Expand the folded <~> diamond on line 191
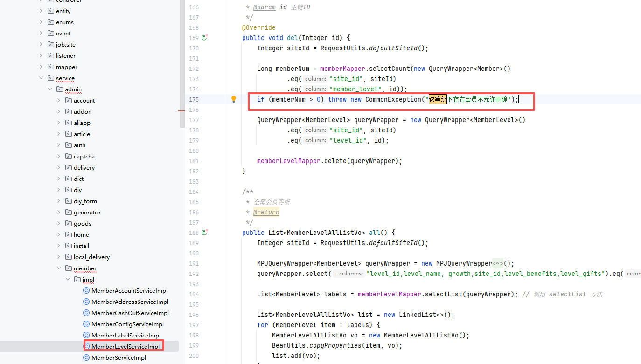This screenshot has width=641, height=364. [x=497, y=263]
